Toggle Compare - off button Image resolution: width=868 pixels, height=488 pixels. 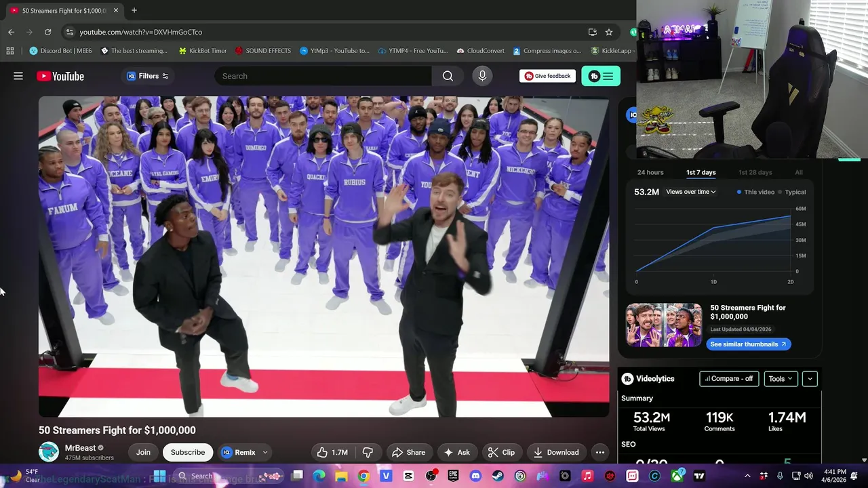pyautogui.click(x=729, y=379)
